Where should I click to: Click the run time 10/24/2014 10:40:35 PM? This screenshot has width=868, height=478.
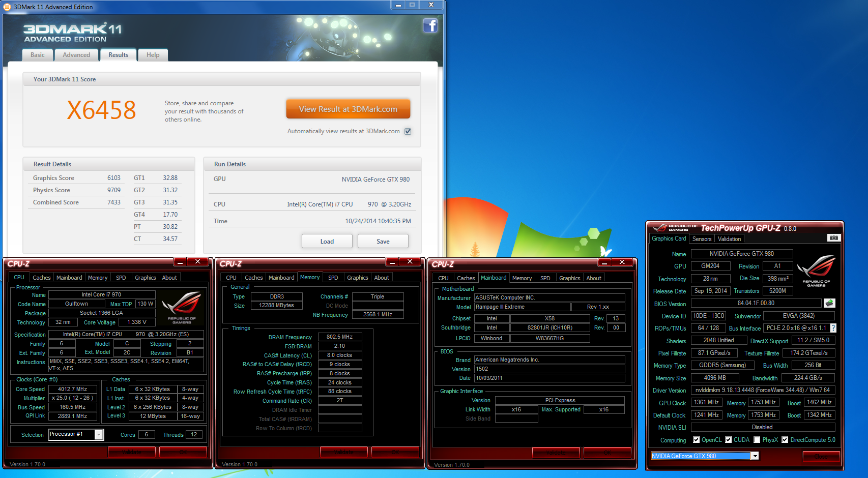(x=378, y=221)
